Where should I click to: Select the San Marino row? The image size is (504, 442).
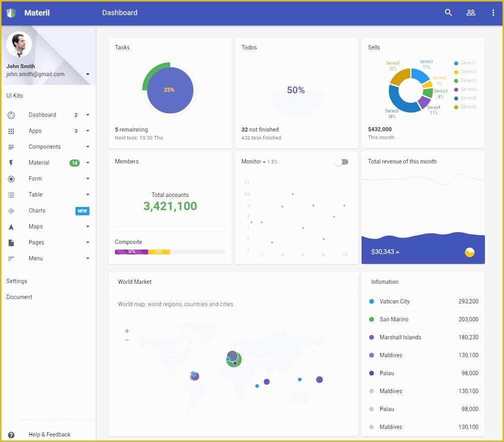coord(423,319)
